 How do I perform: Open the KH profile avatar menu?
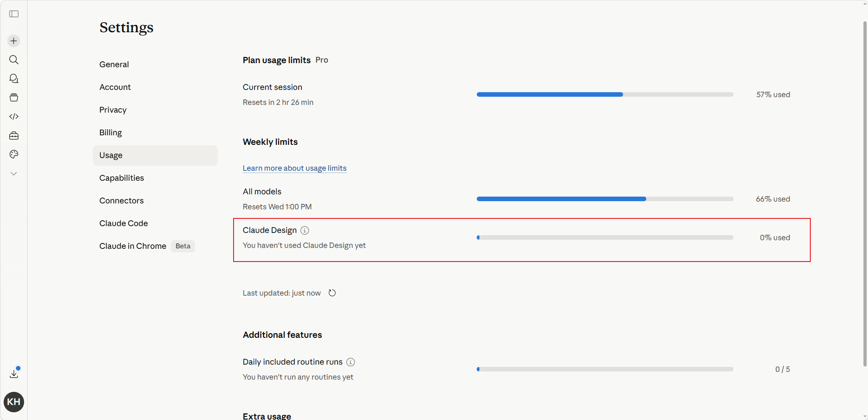click(x=14, y=402)
